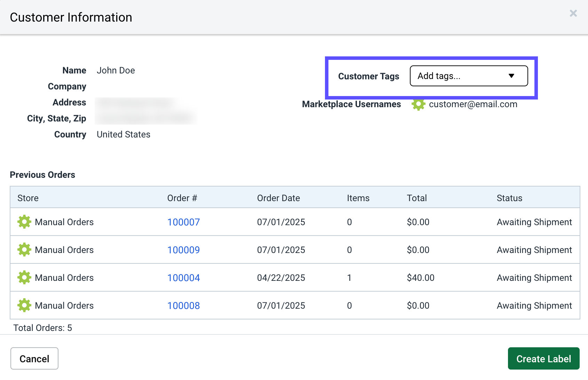
Task: Select the Manual Orders store icon for order 100007
Action: pyautogui.click(x=24, y=222)
